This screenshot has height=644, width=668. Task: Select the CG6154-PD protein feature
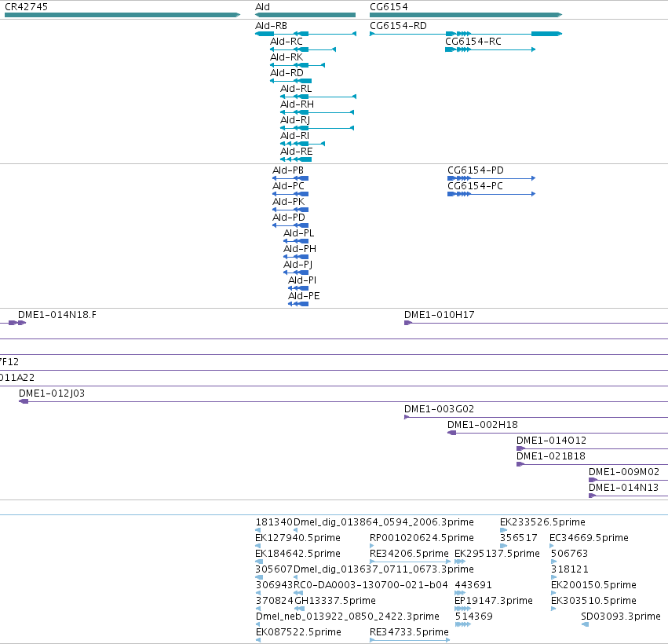(491, 178)
